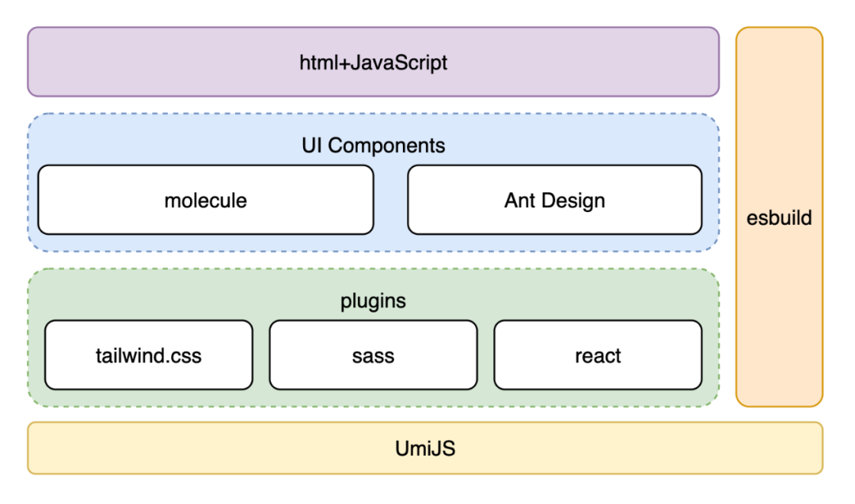The width and height of the screenshot is (855, 504).
Task: Click the green gap between sass and react
Action: 486,355
